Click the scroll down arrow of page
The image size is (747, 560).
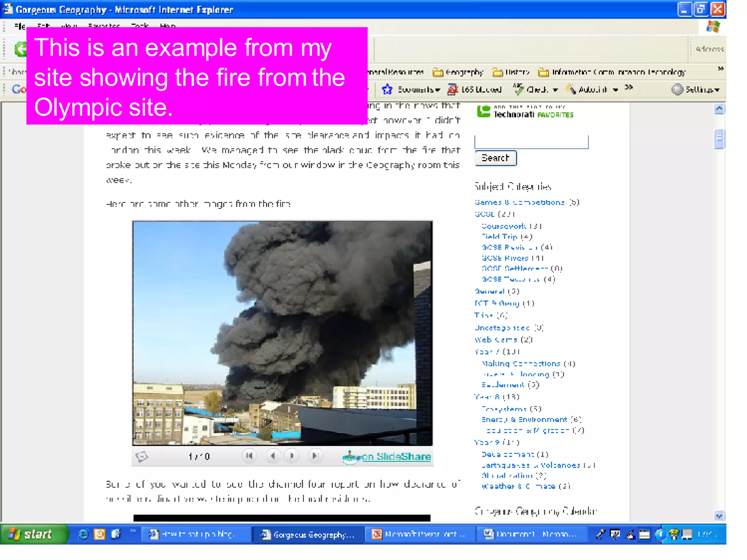pyautogui.click(x=719, y=516)
